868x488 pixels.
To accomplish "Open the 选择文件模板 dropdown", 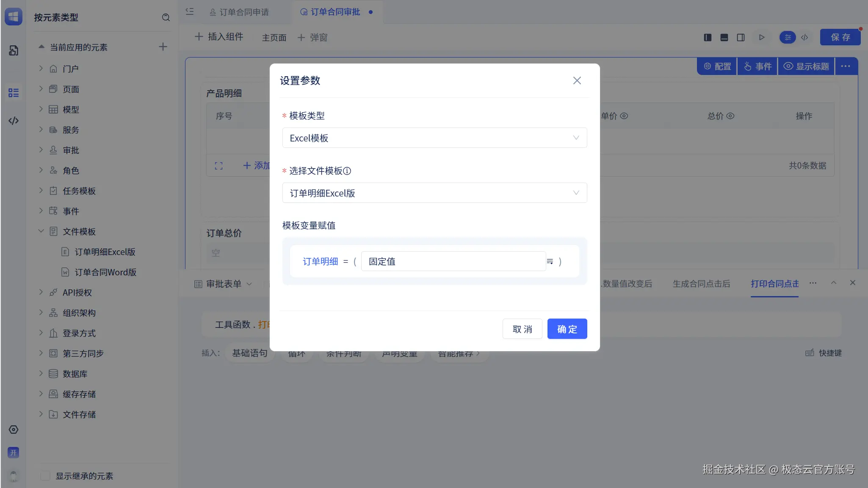I will (434, 193).
